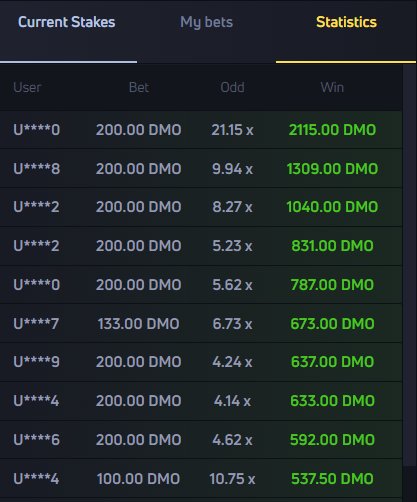The height and width of the screenshot is (502, 417).
Task: Click the 100.00 DMO bet amount
Action: (138, 479)
